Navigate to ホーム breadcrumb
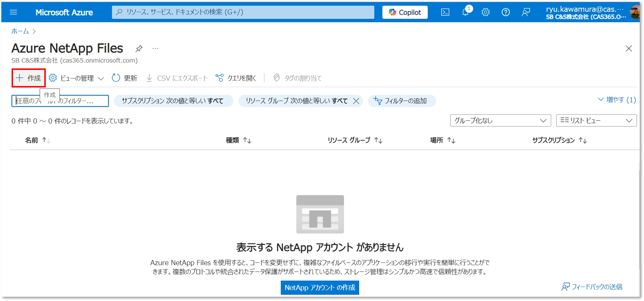 coord(20,31)
